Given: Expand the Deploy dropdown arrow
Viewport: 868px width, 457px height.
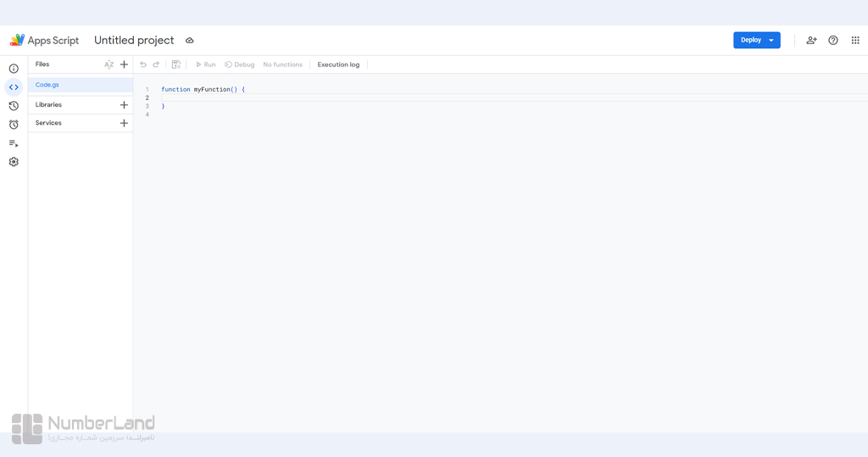Looking at the screenshot, I should (771, 41).
